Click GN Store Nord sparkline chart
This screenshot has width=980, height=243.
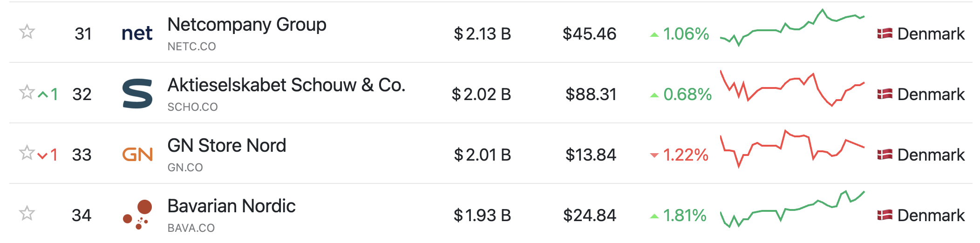tap(792, 149)
